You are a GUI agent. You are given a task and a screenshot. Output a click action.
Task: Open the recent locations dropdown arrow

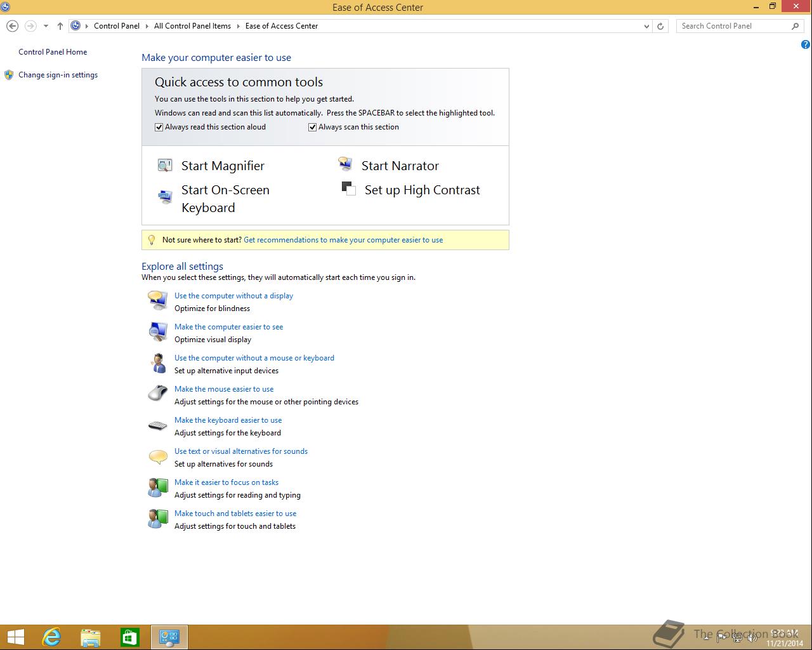[46, 26]
